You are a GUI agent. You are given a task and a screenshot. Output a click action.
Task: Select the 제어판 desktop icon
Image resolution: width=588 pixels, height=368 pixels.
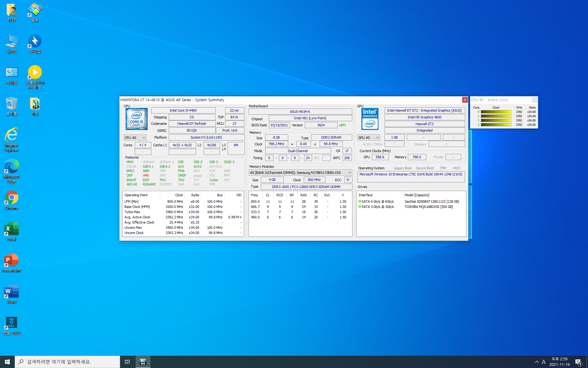point(12,75)
